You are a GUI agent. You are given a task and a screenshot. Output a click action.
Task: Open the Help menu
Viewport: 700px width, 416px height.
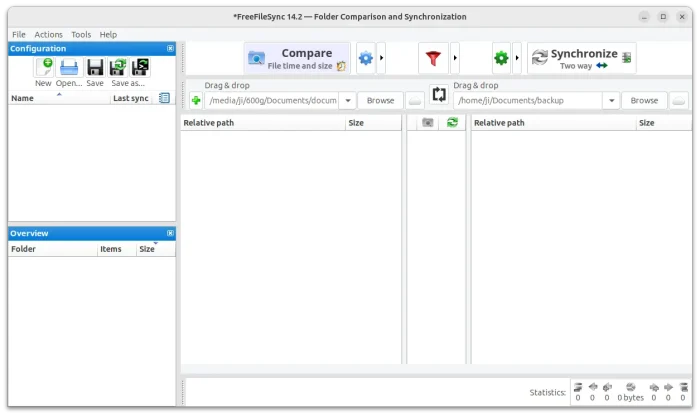[x=108, y=34]
